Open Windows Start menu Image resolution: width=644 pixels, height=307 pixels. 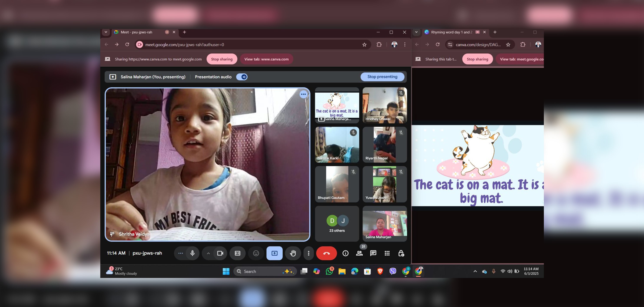click(226, 271)
